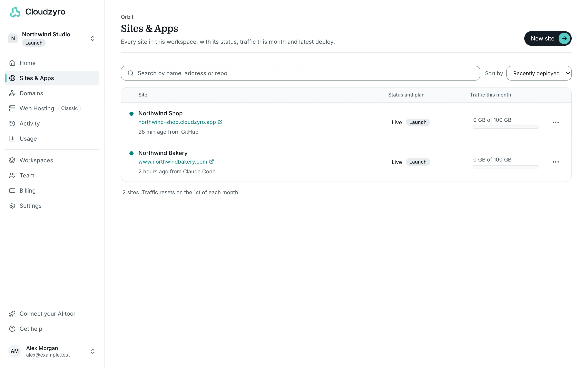Screen dimensions: 588x368
Task: Click Northwind Shop traffic progress bar
Action: tap(506, 127)
